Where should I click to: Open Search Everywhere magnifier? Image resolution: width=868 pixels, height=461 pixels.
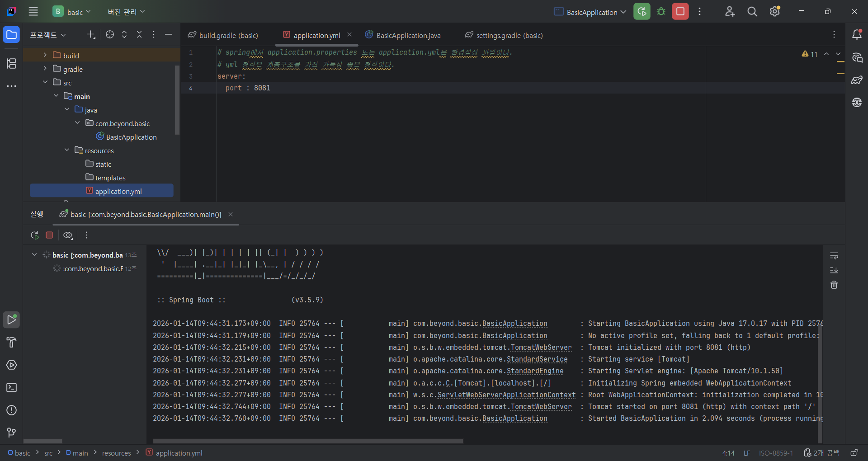coord(752,12)
